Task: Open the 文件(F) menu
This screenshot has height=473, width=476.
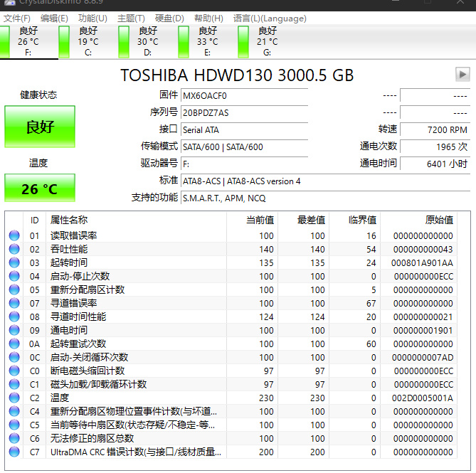Action: 17,18
